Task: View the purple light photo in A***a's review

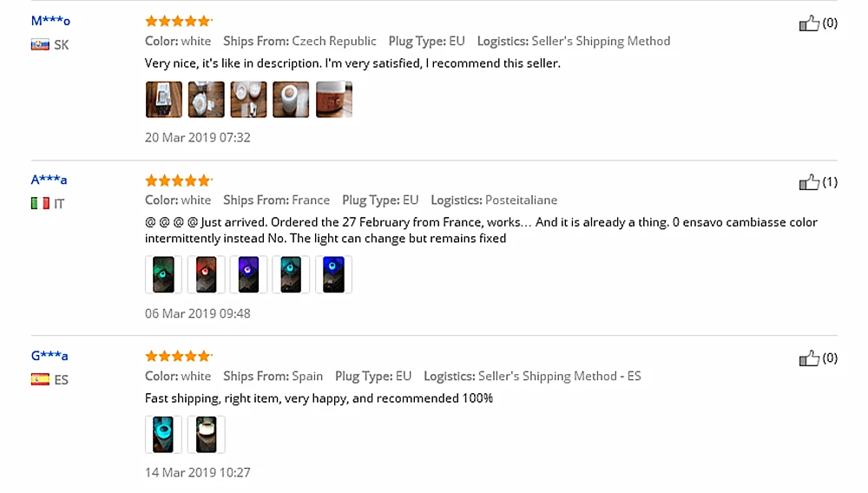Action: point(248,274)
